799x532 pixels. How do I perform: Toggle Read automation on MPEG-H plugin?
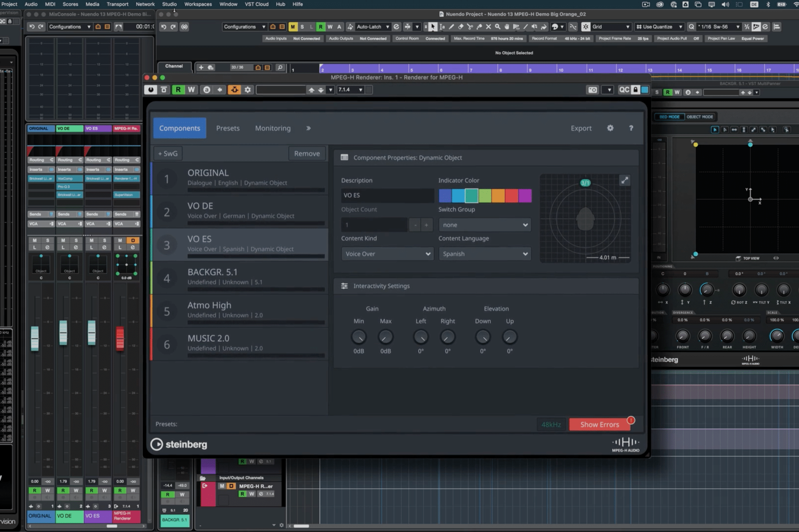coord(178,90)
